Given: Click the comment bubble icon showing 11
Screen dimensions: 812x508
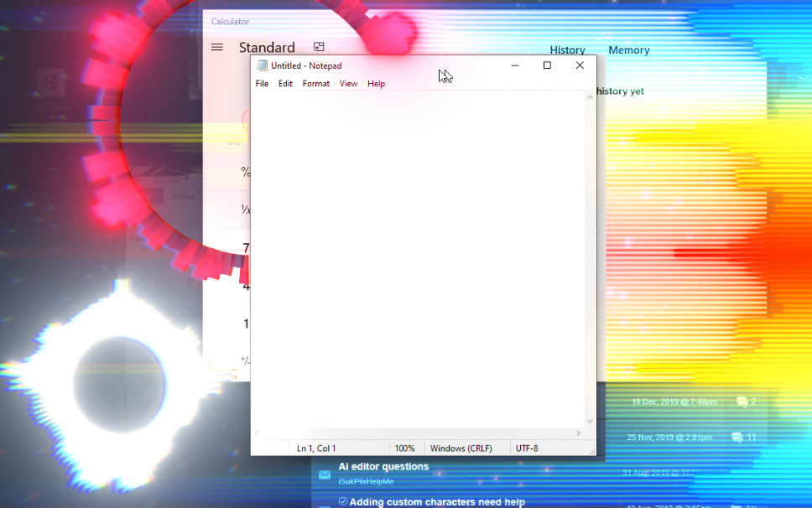Looking at the screenshot, I should [x=737, y=438].
